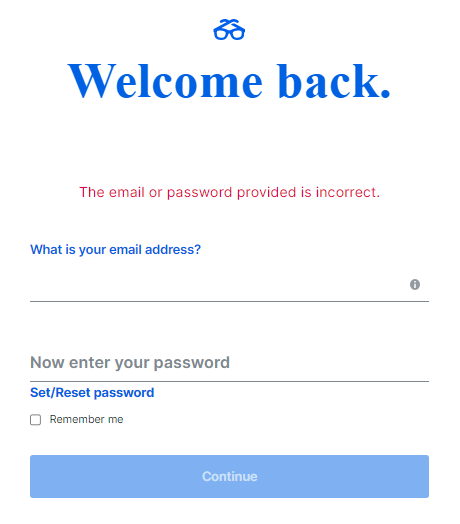
Task: Click the blue glasses logo icon
Action: pyautogui.click(x=229, y=29)
